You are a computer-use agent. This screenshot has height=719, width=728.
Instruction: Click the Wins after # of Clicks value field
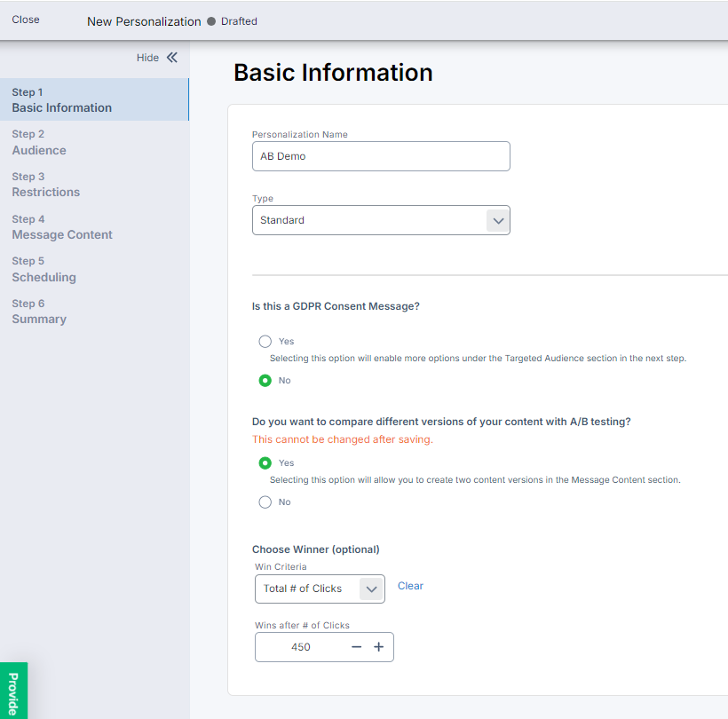click(x=301, y=647)
